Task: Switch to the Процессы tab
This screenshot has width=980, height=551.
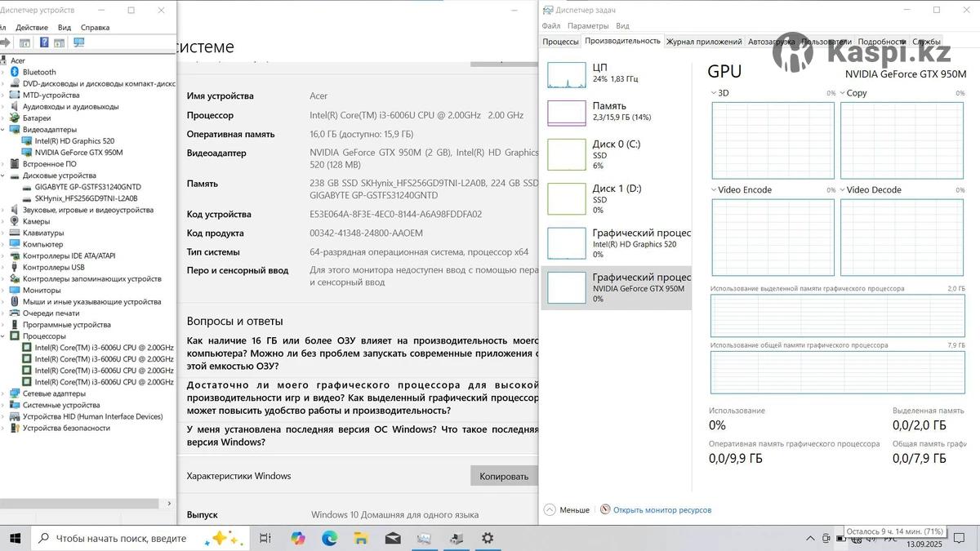Action: tap(560, 42)
